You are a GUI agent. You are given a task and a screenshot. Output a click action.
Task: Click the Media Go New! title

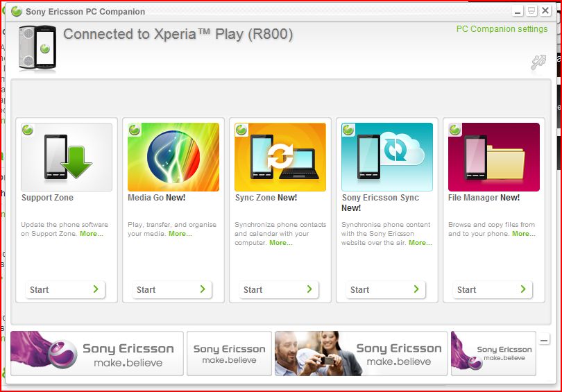point(157,198)
